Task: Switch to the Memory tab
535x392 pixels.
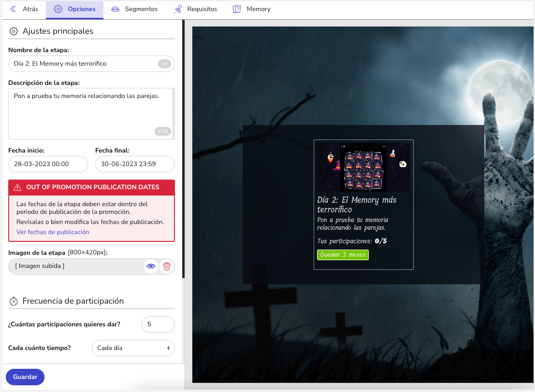Action: tap(252, 9)
